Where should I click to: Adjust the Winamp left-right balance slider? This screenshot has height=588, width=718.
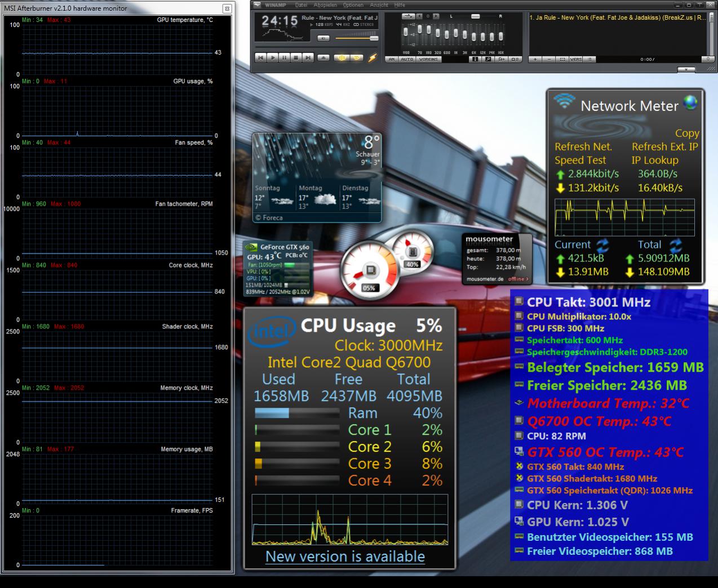(475, 16)
